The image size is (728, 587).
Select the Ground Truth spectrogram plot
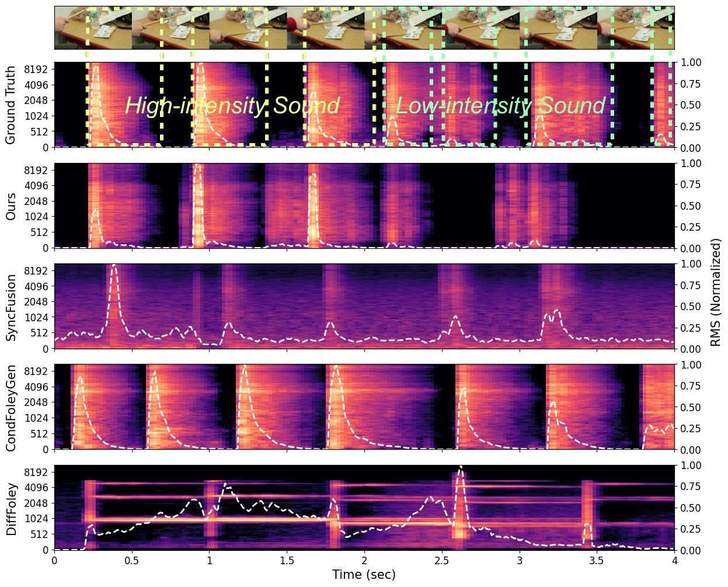coord(364,105)
